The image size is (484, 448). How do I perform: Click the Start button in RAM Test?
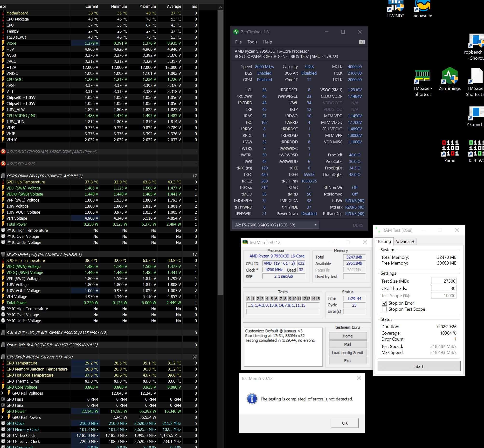(419, 366)
